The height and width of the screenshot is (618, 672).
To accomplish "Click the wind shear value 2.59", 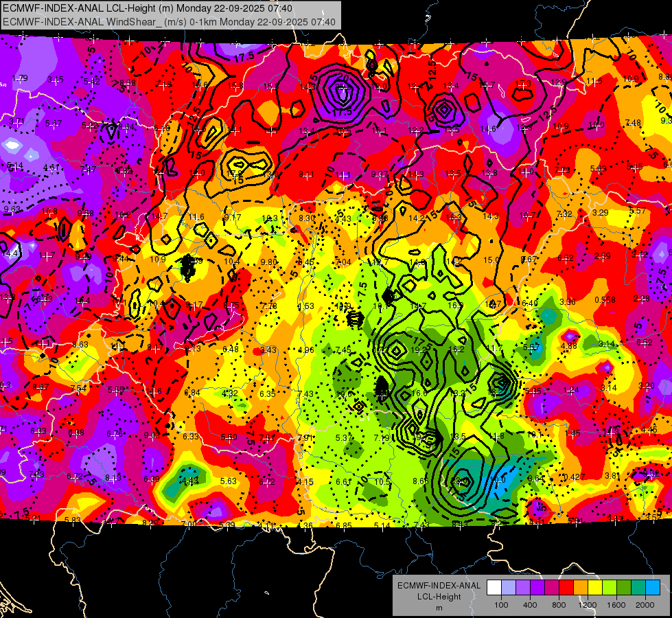I will 602,256.
